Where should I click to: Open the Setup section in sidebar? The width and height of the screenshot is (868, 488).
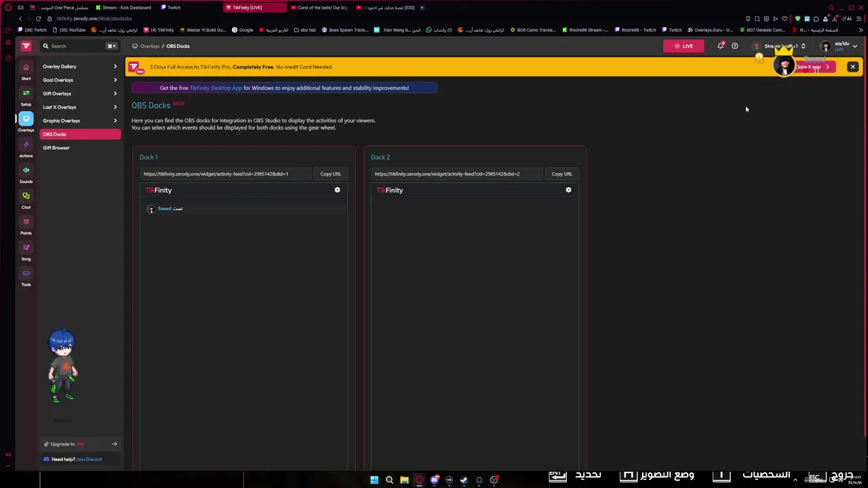click(x=26, y=96)
